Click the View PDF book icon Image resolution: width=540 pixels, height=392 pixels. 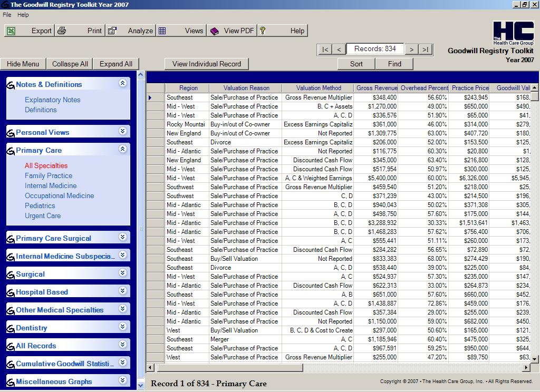215,31
